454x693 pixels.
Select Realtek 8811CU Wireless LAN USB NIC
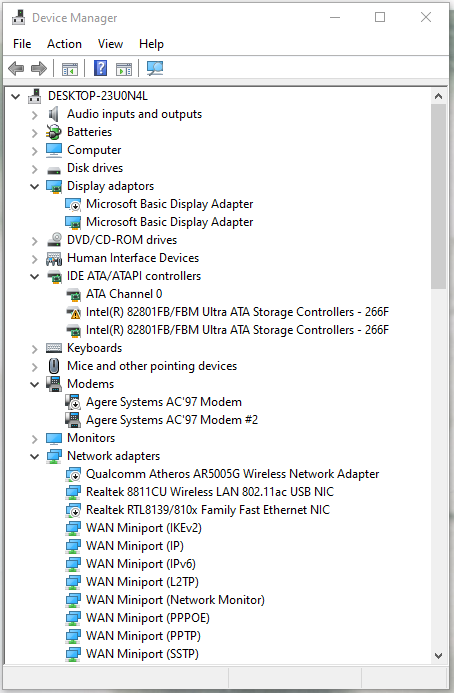click(x=210, y=492)
